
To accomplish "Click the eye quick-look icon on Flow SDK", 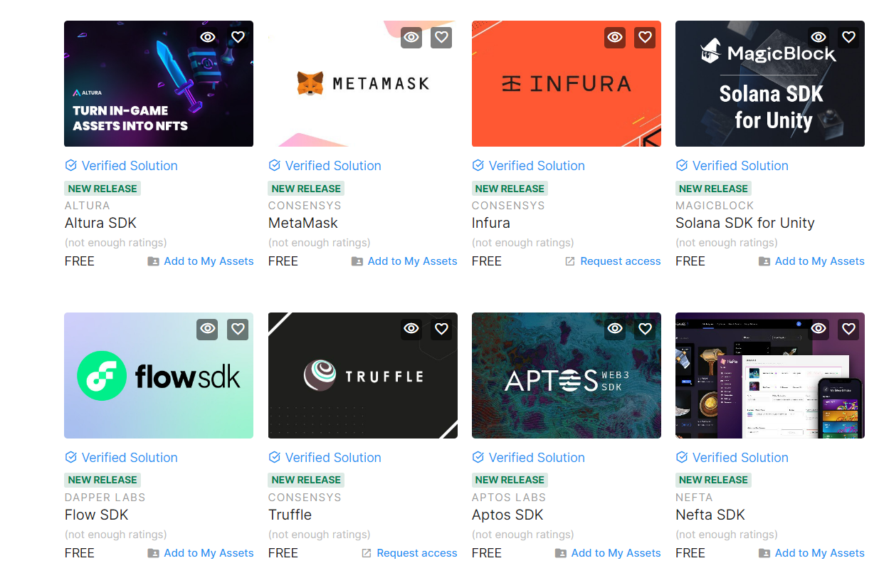I will [208, 329].
